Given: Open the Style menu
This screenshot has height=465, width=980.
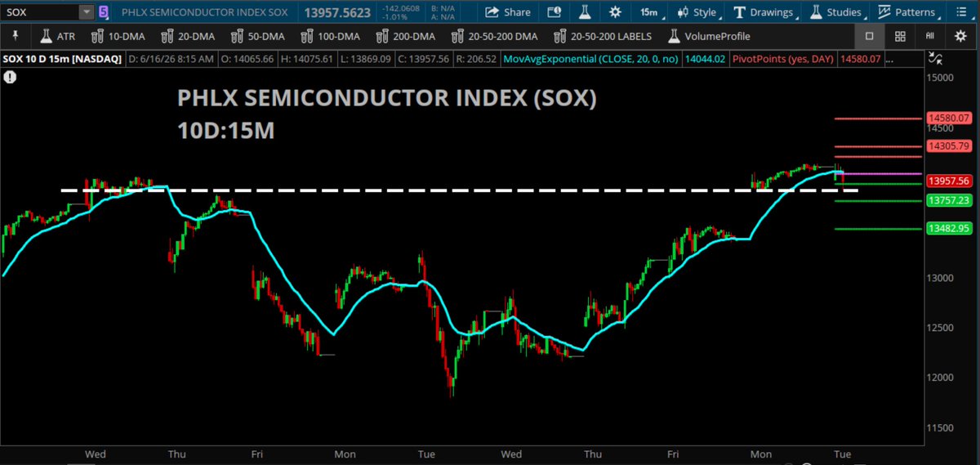Looking at the screenshot, I should coord(697,12).
